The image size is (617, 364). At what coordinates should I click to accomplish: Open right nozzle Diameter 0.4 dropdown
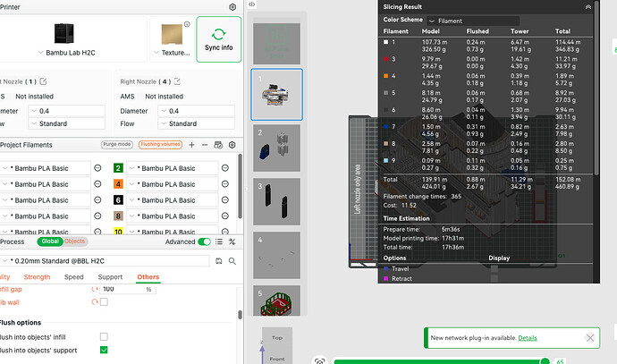(x=197, y=111)
